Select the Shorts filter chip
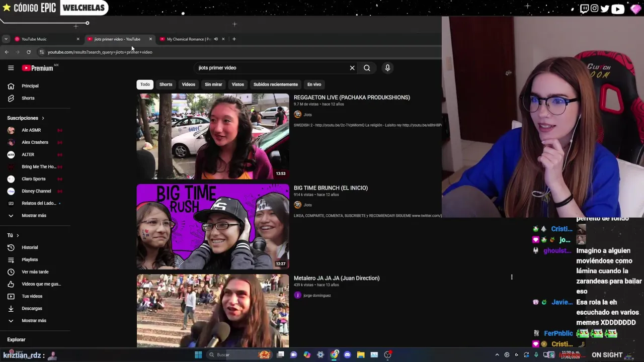Viewport: 644px width, 362px height. [166, 84]
